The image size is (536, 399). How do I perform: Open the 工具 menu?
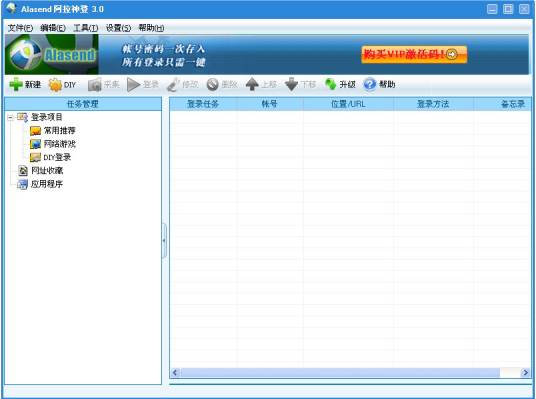pyautogui.click(x=85, y=28)
